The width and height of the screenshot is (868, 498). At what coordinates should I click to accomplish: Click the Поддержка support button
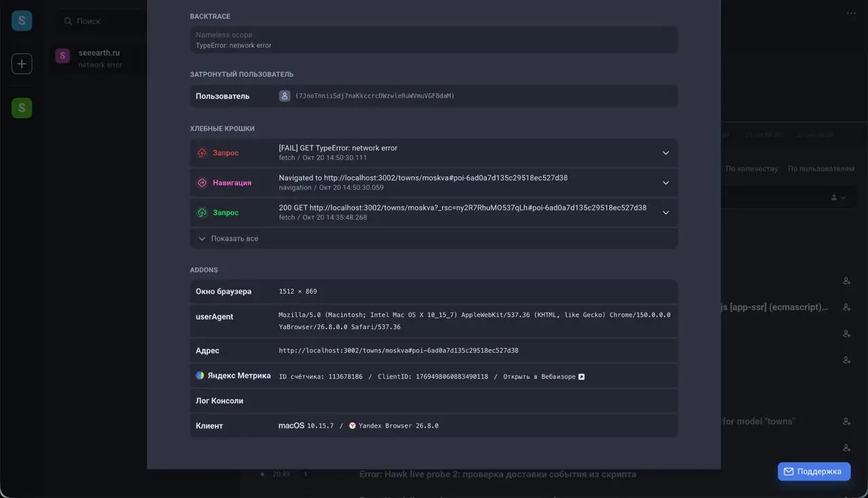[814, 472]
